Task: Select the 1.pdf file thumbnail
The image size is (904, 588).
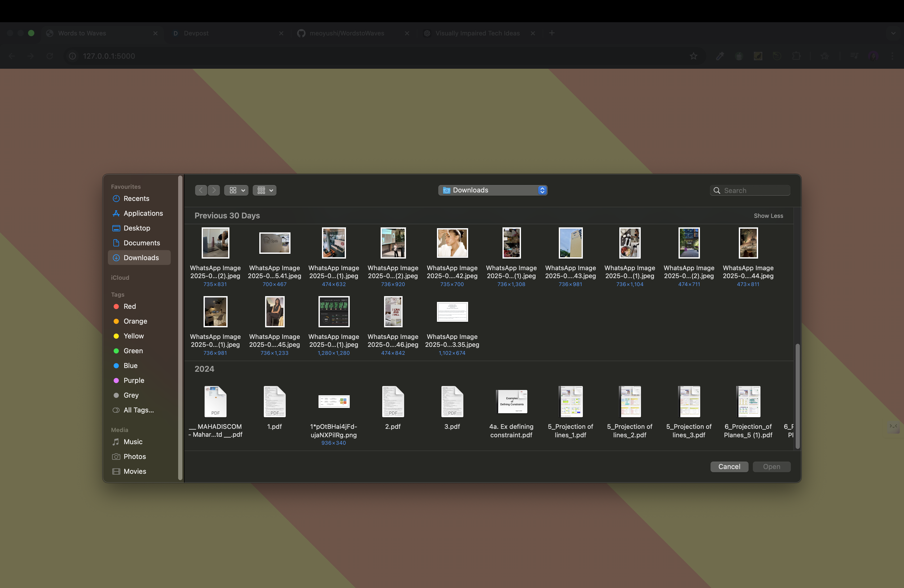Action: coord(274,402)
